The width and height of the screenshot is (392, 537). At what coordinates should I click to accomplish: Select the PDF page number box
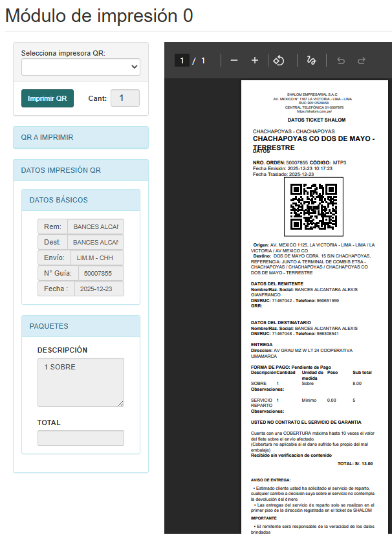[x=182, y=60]
